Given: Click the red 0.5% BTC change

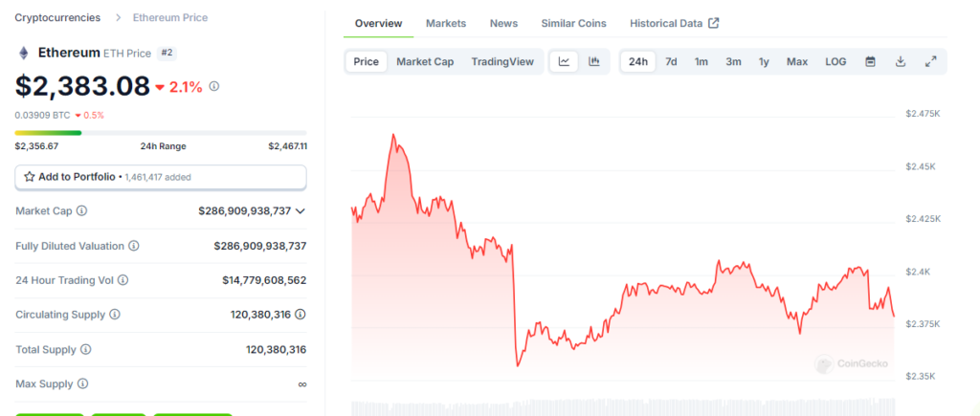Looking at the screenshot, I should pyautogui.click(x=95, y=115).
